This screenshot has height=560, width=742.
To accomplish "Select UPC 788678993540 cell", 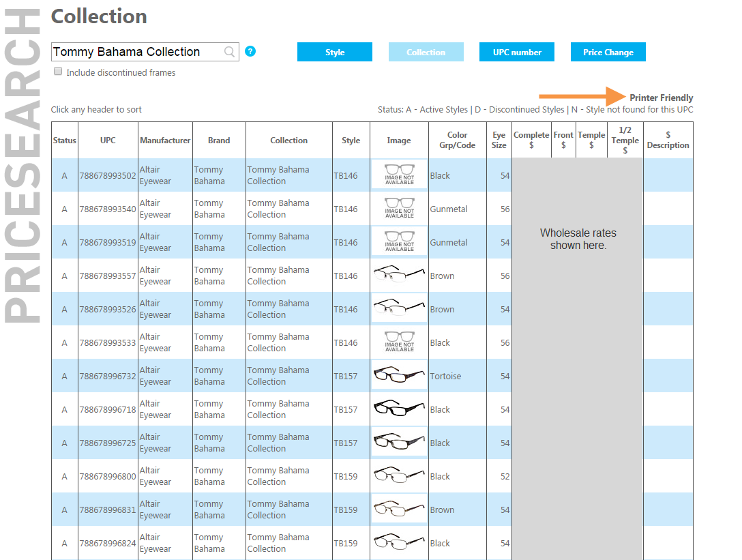I will (x=108, y=209).
